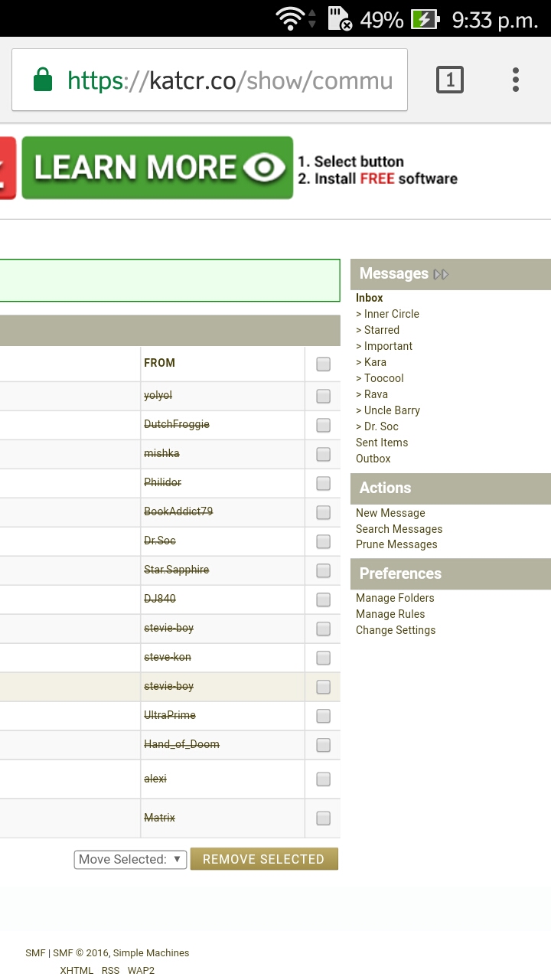The height and width of the screenshot is (980, 551).
Task: Open the browser three-dot overflow menu
Action: point(516,80)
